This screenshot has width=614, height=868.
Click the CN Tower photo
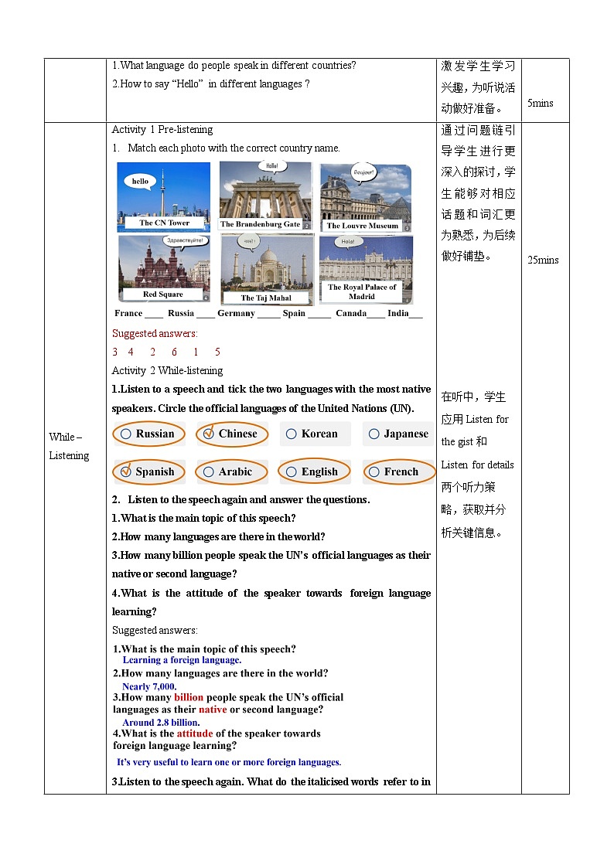pyautogui.click(x=164, y=196)
